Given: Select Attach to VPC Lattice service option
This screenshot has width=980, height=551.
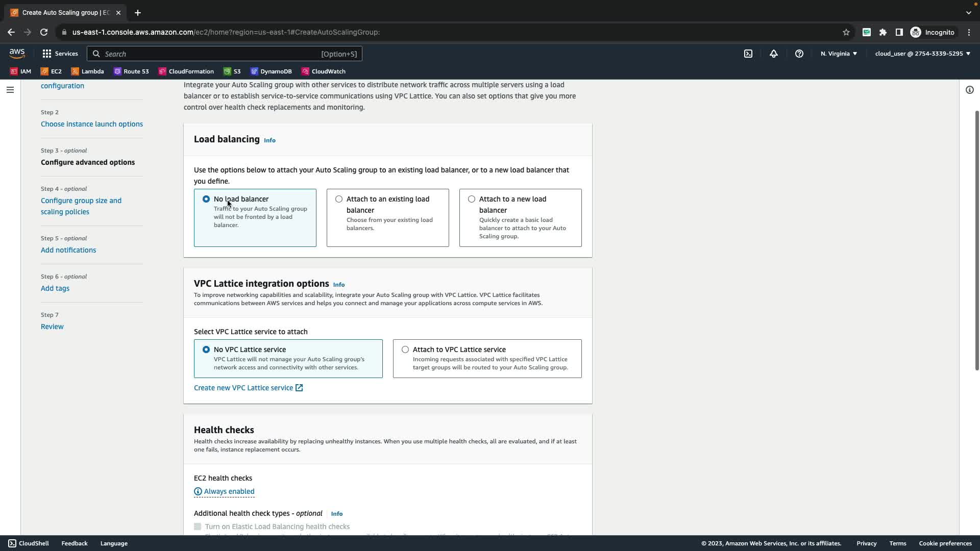Looking at the screenshot, I should tap(405, 349).
